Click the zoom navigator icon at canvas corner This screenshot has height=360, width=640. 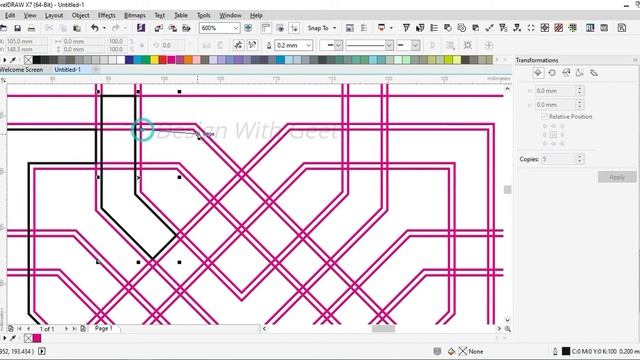pos(507,328)
